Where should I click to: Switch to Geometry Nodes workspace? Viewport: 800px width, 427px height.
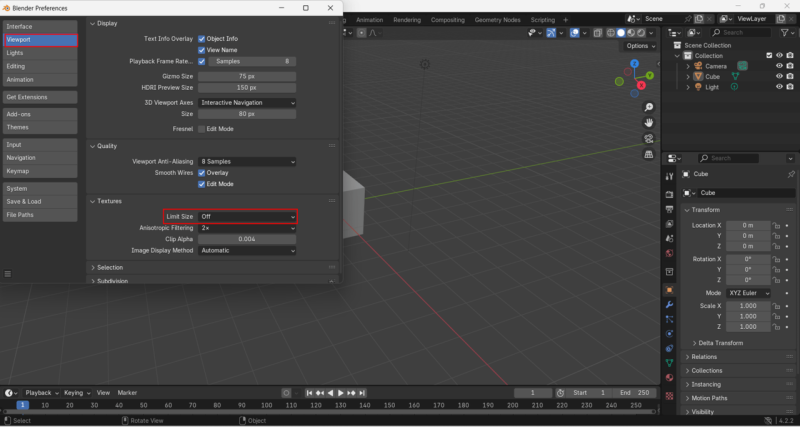(497, 20)
